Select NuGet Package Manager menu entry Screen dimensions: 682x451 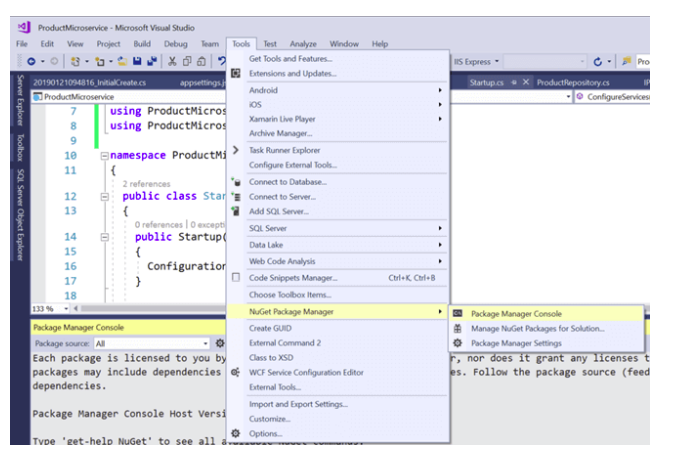click(338, 311)
